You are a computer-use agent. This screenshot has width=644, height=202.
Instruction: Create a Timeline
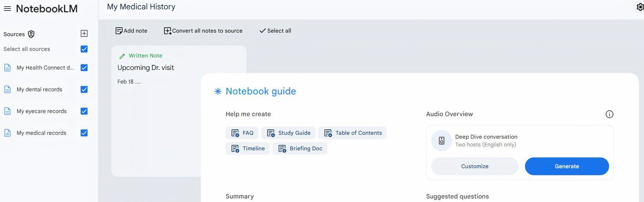click(x=247, y=148)
